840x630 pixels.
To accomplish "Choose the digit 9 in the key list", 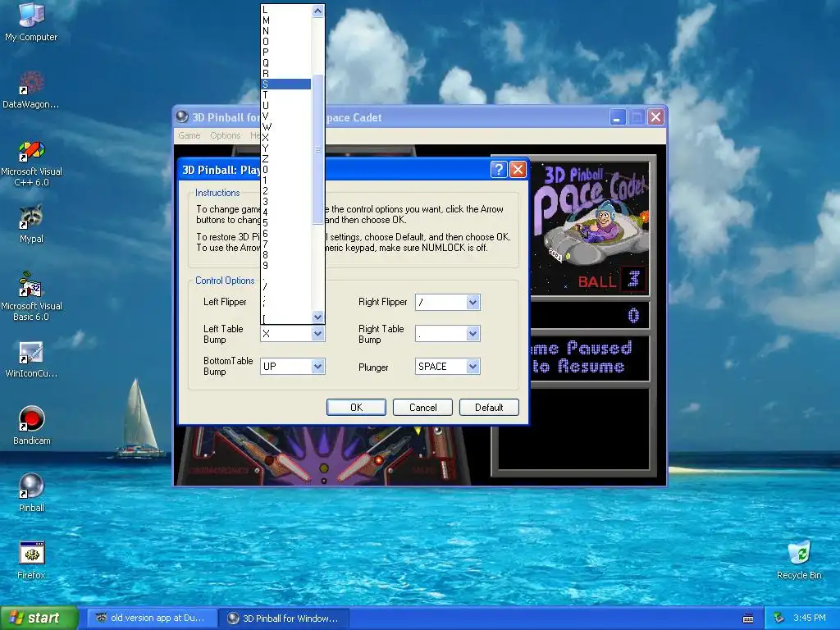I will click(286, 266).
